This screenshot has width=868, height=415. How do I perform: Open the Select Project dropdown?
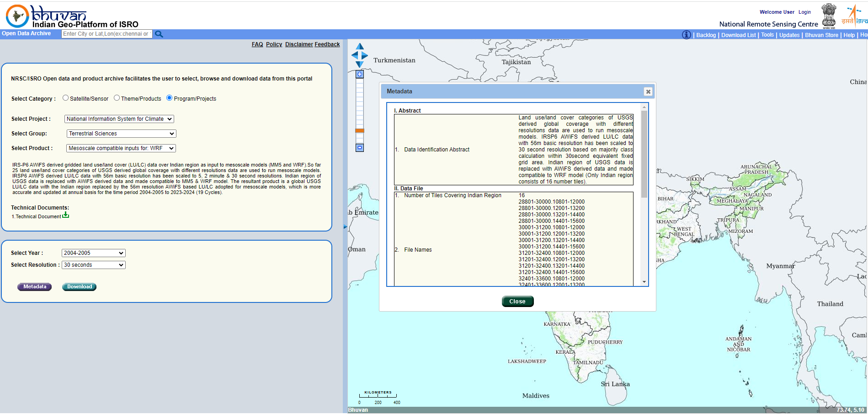point(119,119)
